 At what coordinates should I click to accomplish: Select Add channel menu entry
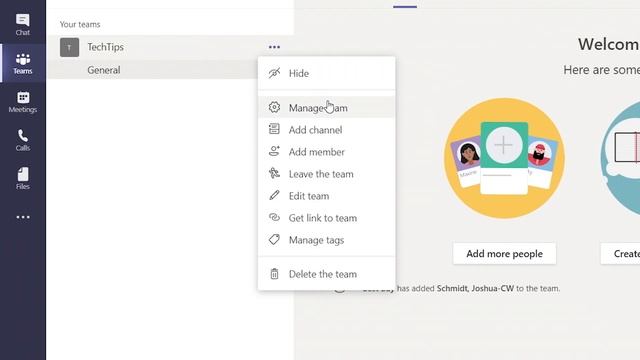point(327,130)
